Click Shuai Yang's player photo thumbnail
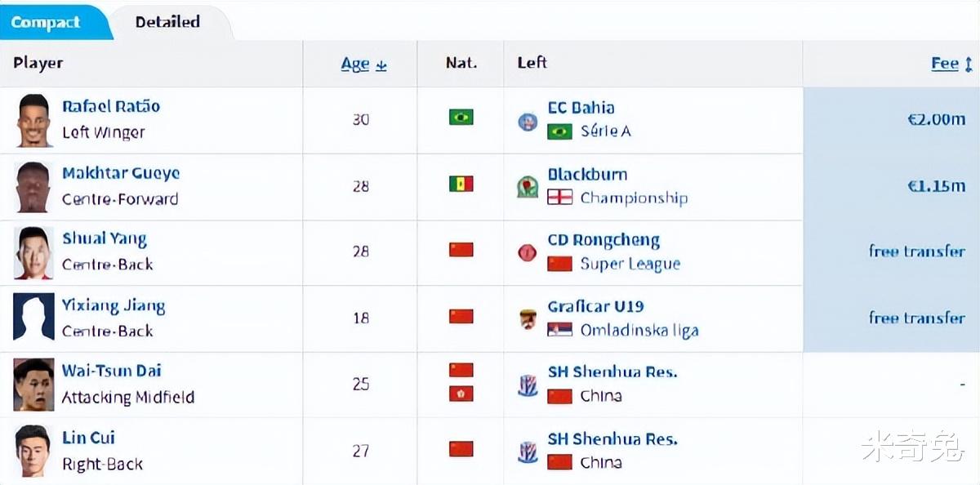The width and height of the screenshot is (980, 485). 33,252
